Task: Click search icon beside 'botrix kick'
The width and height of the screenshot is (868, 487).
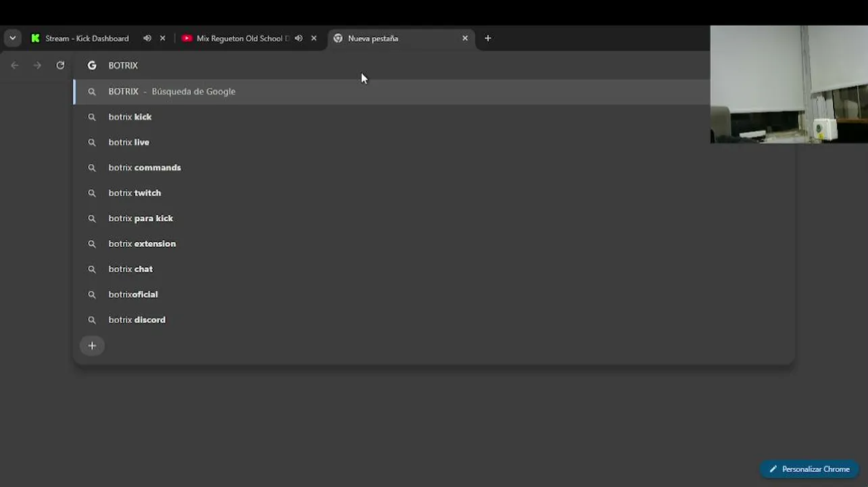Action: [x=92, y=117]
